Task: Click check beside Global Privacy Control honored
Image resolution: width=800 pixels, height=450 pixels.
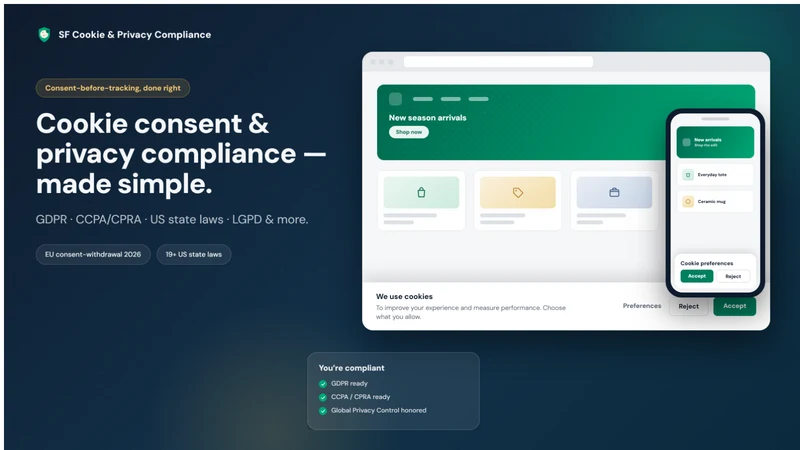Action: (x=322, y=411)
